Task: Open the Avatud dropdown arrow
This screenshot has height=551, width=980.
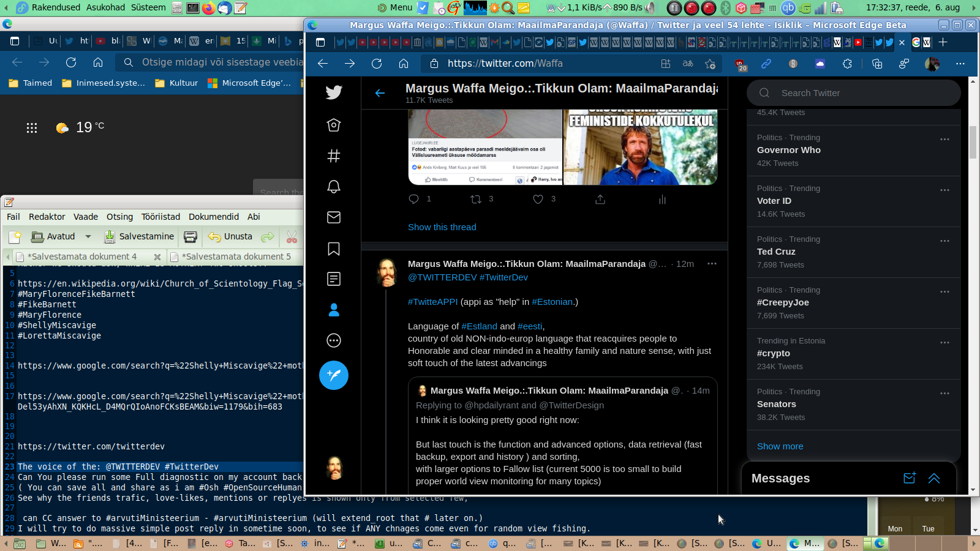Action: coord(88,237)
